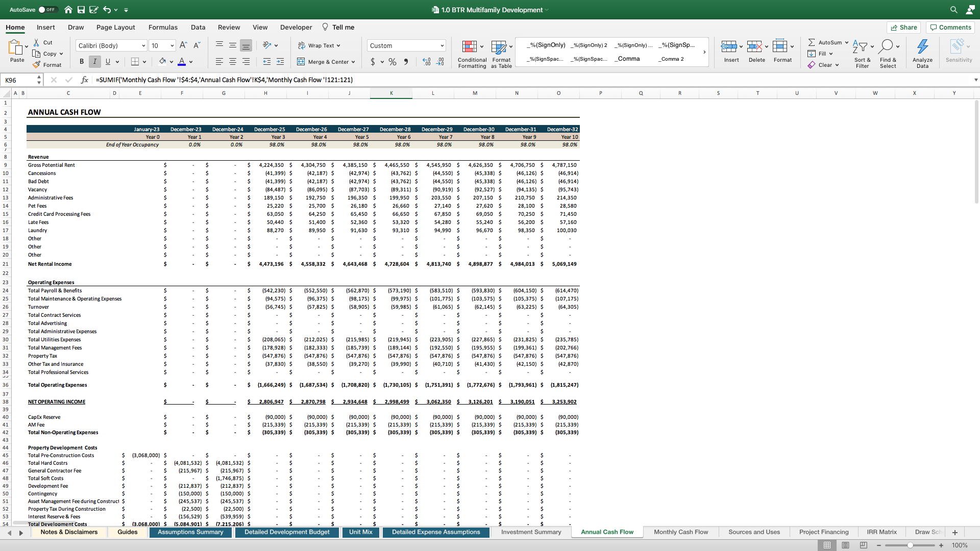Click the Cut scissors icon

point(36,42)
